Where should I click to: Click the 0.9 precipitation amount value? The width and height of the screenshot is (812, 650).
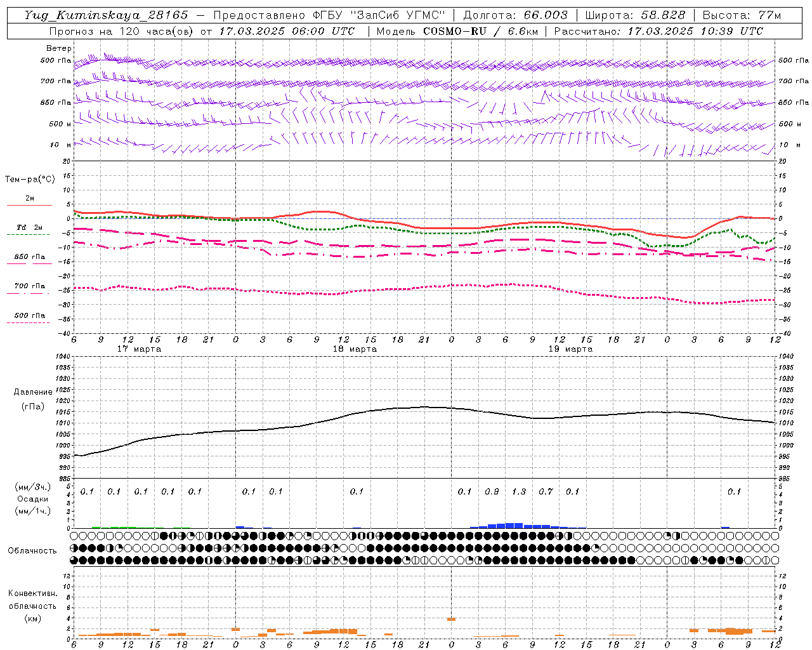pos(492,491)
